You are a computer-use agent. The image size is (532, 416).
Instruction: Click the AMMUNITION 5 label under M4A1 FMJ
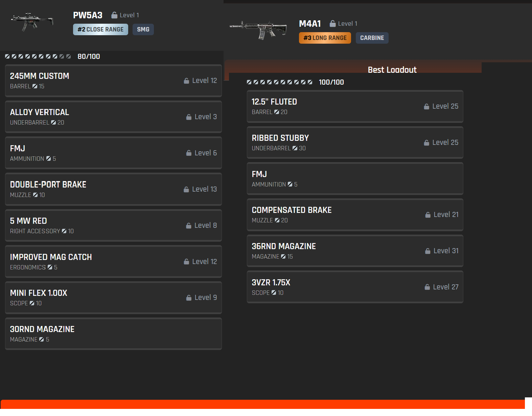pyautogui.click(x=275, y=184)
